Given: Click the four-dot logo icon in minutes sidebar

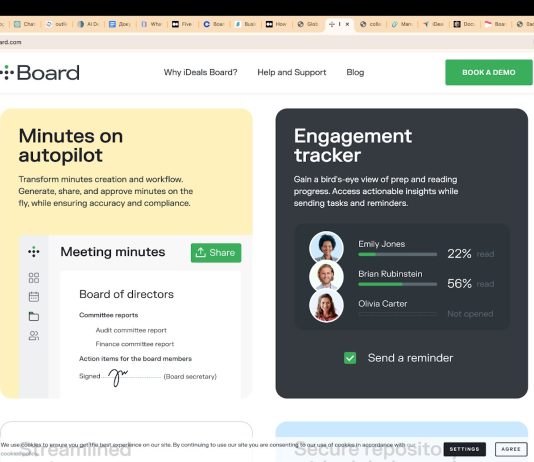Looking at the screenshot, I should [x=34, y=252].
